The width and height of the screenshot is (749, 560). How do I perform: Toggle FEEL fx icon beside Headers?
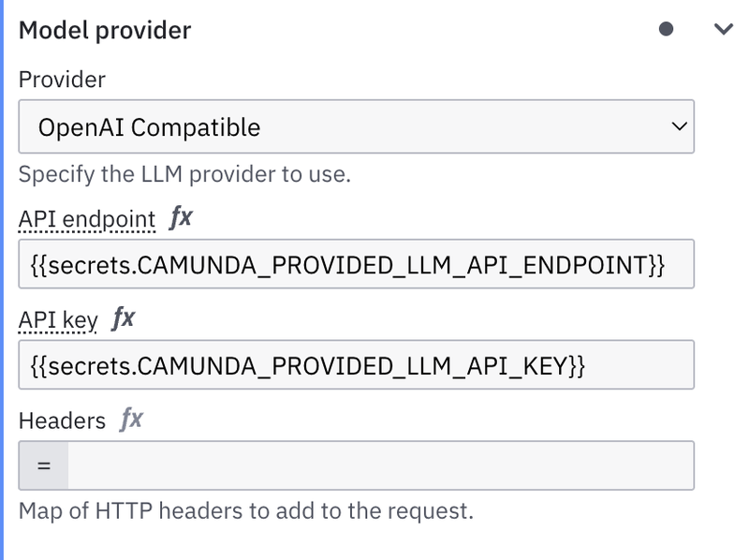tap(131, 420)
